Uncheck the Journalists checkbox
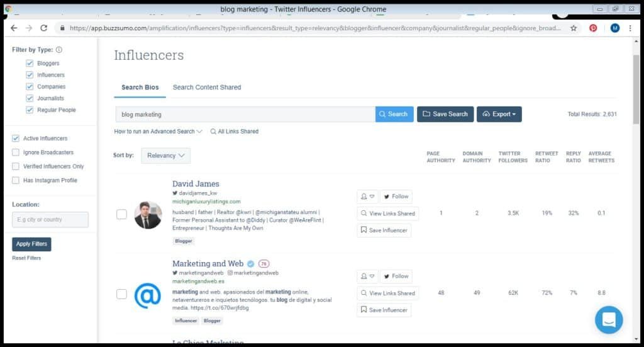The height and width of the screenshot is (347, 644). (x=30, y=98)
